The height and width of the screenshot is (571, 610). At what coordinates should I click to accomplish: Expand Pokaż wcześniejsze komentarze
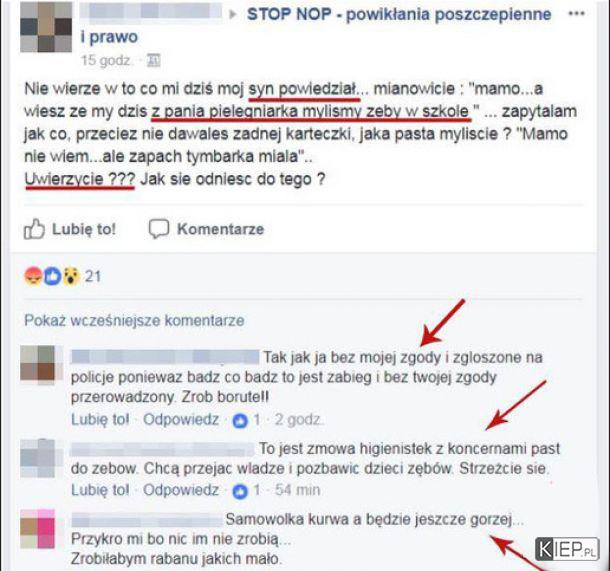click(x=134, y=321)
